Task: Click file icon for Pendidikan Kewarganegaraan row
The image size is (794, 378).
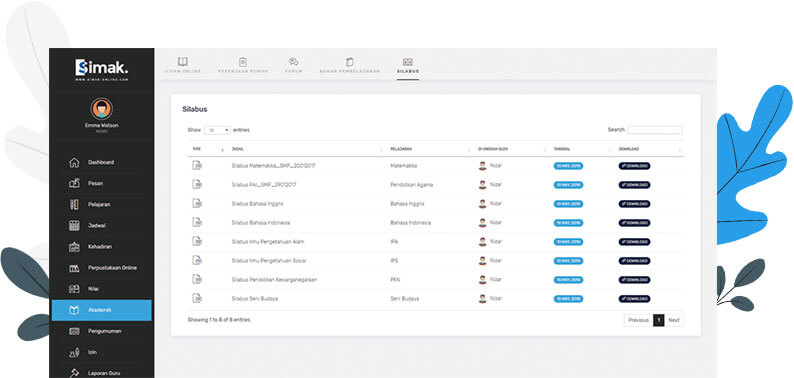Action: pos(197,279)
